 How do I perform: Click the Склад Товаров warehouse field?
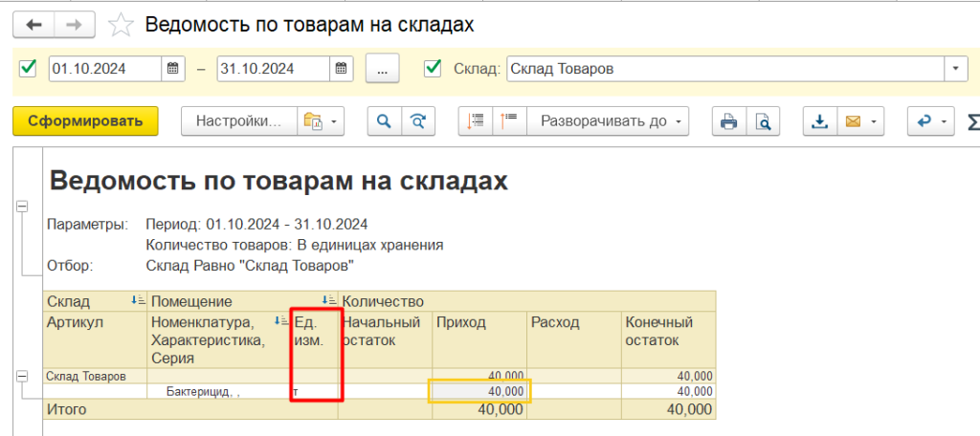tap(725, 69)
